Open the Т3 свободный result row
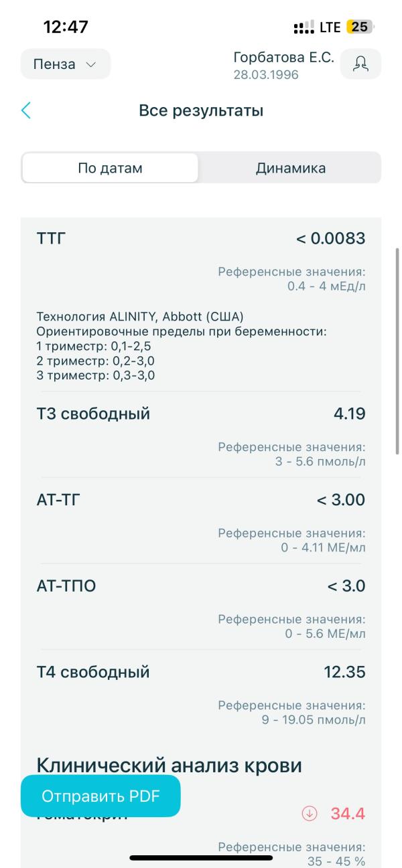This screenshot has height=868, width=402. [201, 435]
